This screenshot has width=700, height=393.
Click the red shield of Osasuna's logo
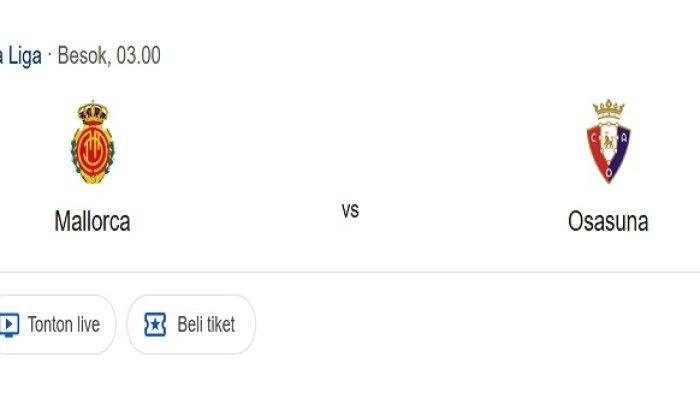tap(608, 152)
